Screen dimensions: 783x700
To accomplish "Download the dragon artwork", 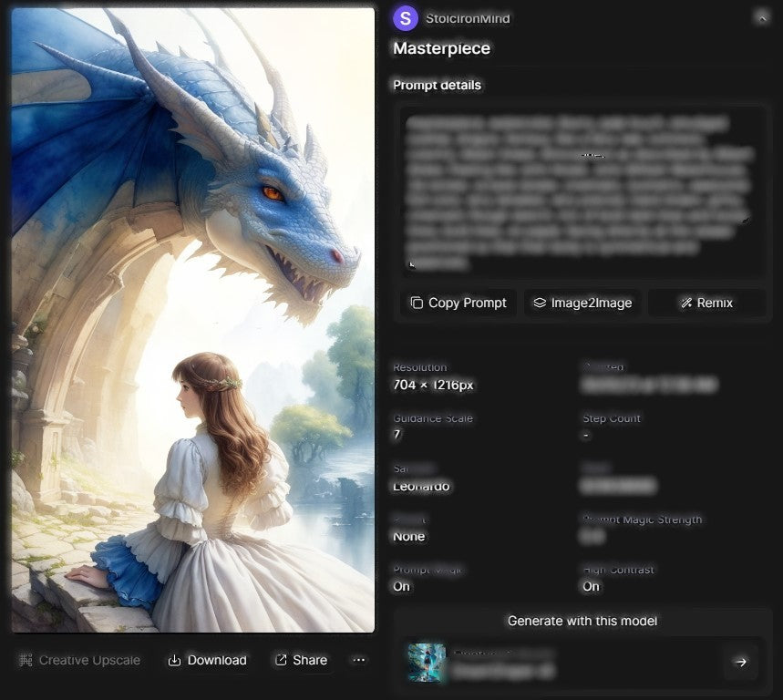I will (x=208, y=660).
